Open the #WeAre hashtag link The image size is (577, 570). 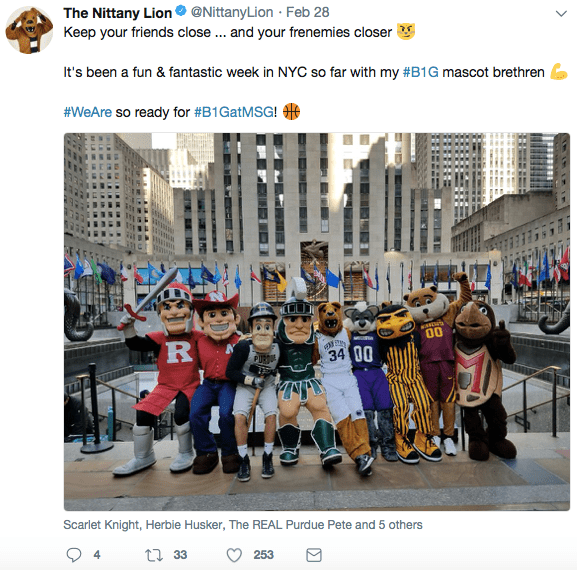click(x=88, y=112)
